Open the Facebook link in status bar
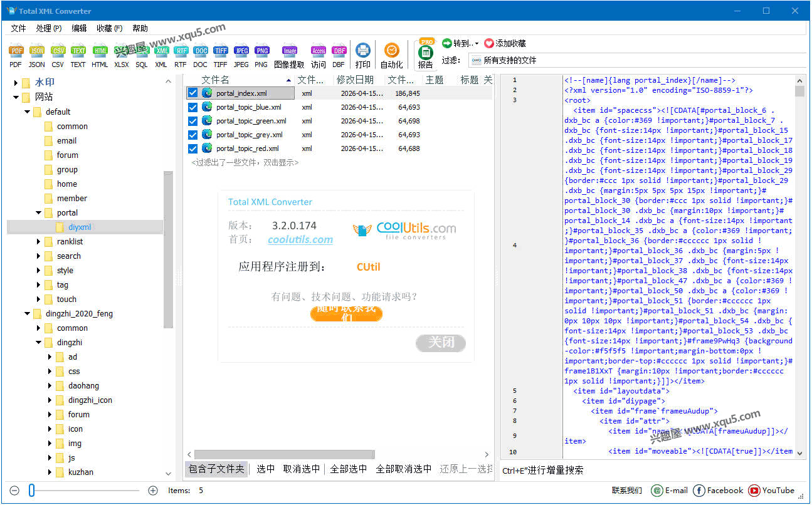This screenshot has width=812, height=505. click(718, 491)
